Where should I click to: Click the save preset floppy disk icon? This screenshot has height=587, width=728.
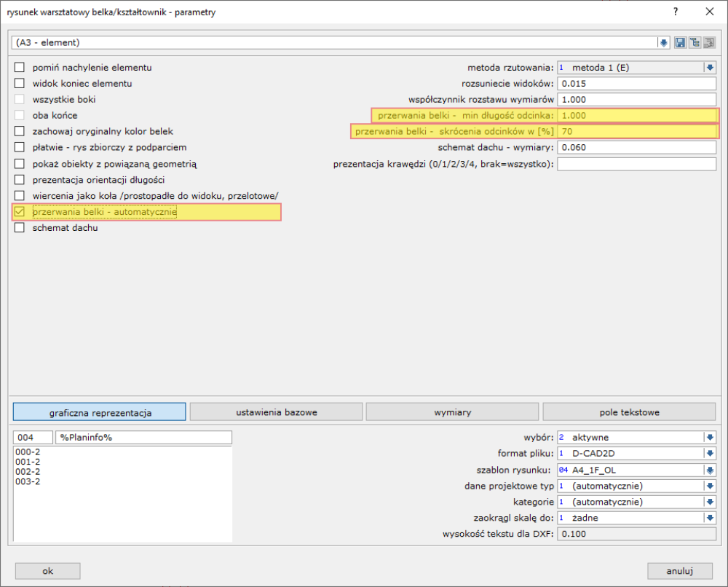(680, 43)
